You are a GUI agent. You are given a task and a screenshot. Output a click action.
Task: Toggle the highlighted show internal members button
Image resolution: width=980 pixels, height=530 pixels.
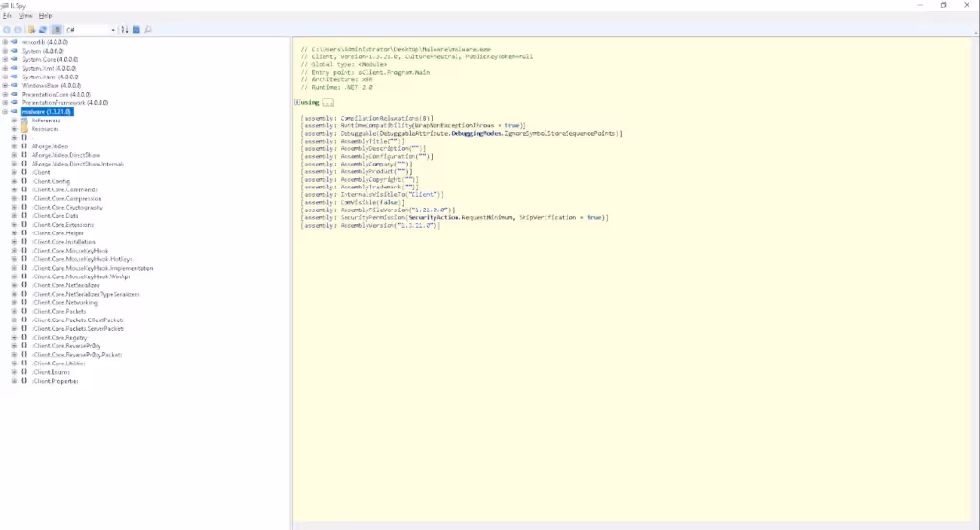(56, 30)
